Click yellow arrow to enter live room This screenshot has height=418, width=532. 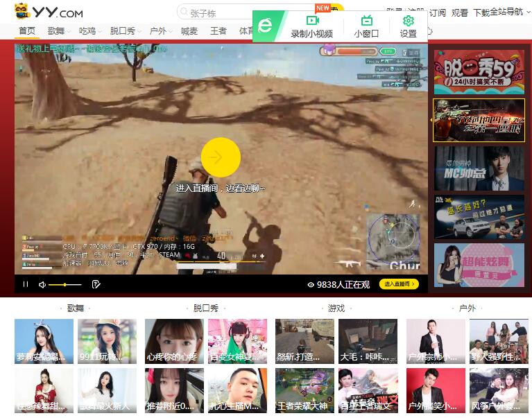pos(221,157)
